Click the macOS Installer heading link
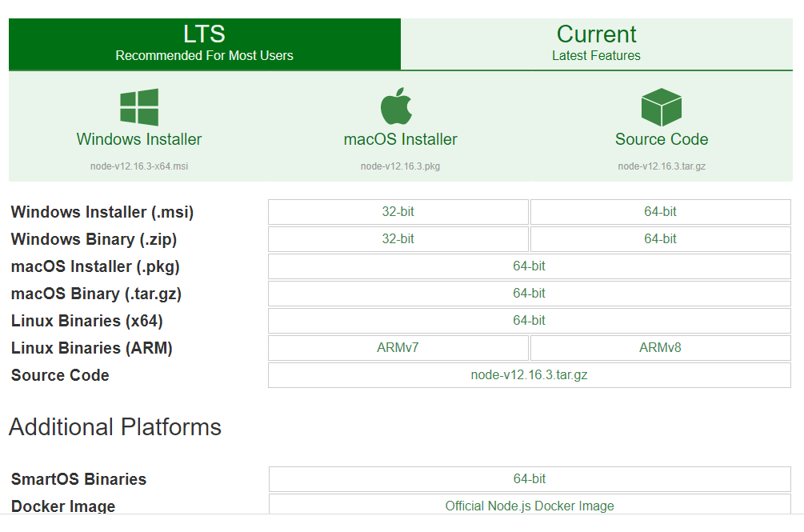Image resolution: width=804 pixels, height=532 pixels. tap(400, 139)
